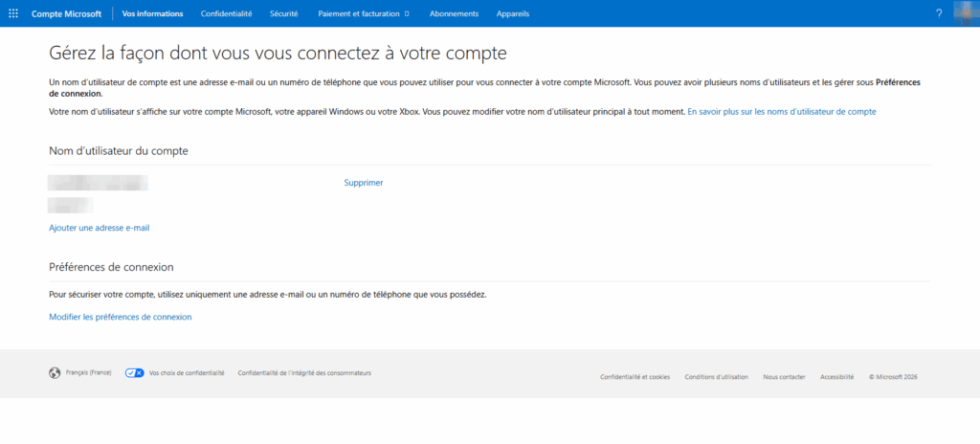Click Ajouter une adresse e-mail
The width and height of the screenshot is (980, 444).
pyautogui.click(x=99, y=229)
